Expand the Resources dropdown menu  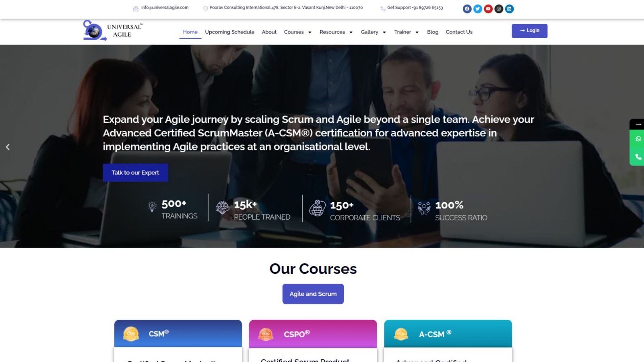click(336, 32)
